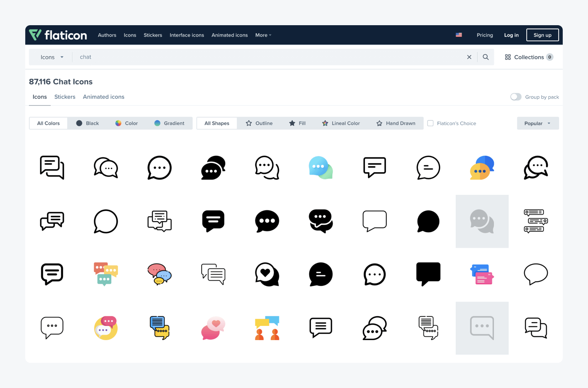Select the Hand Drawn style filter
The width and height of the screenshot is (588, 388).
pyautogui.click(x=396, y=123)
